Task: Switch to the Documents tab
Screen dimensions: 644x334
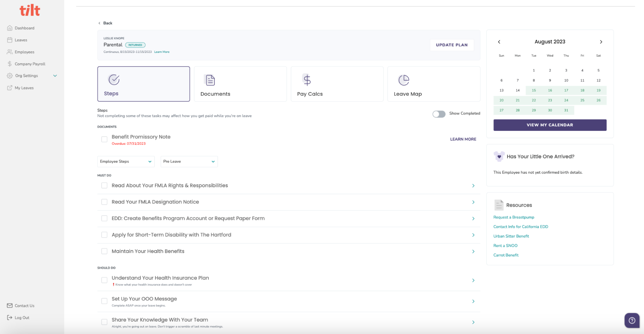Action: (240, 84)
